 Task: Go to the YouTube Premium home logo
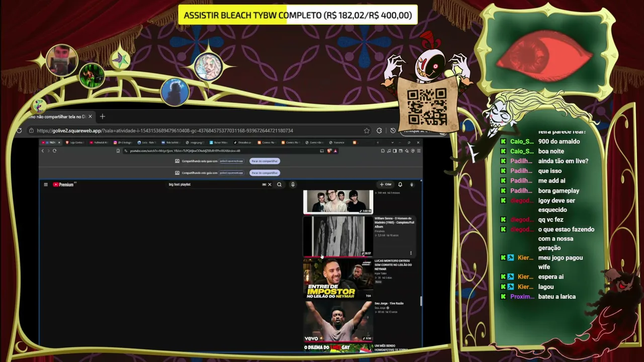(x=64, y=185)
